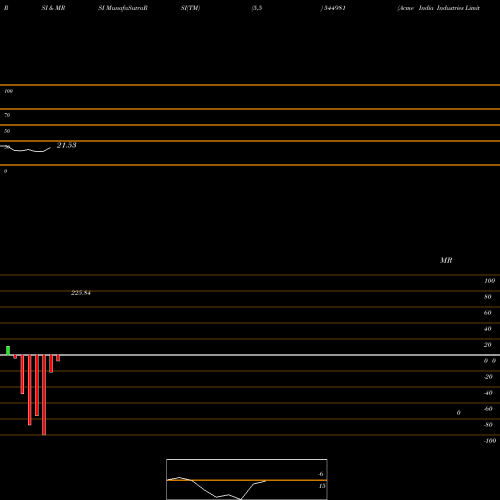Viewport: 500px width, 500px height.
Task: Click the 225.84 value label
Action: (81, 293)
